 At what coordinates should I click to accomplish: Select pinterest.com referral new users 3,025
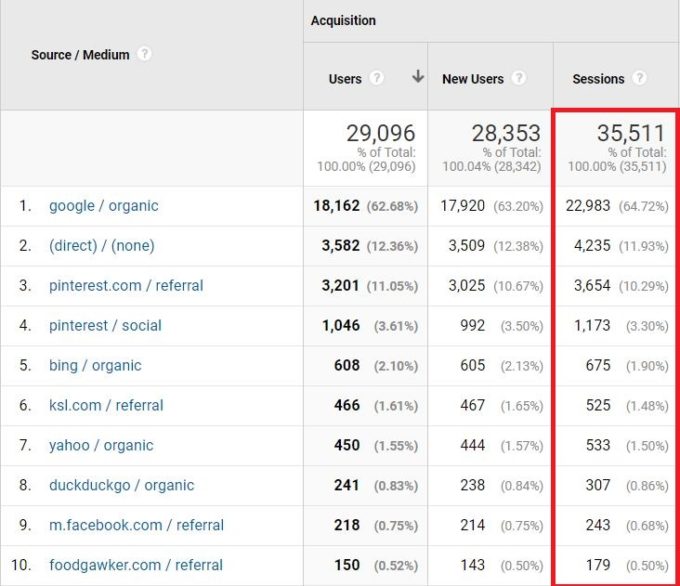point(467,285)
